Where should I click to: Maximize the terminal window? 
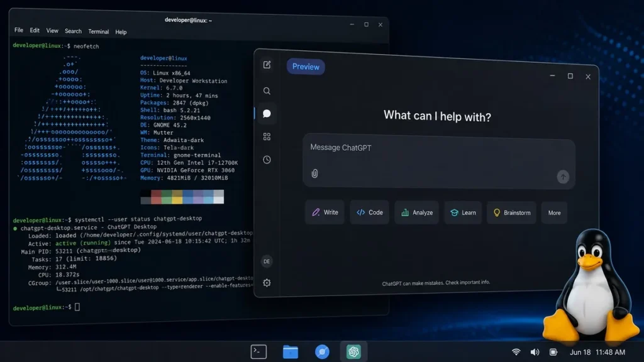pos(367,25)
